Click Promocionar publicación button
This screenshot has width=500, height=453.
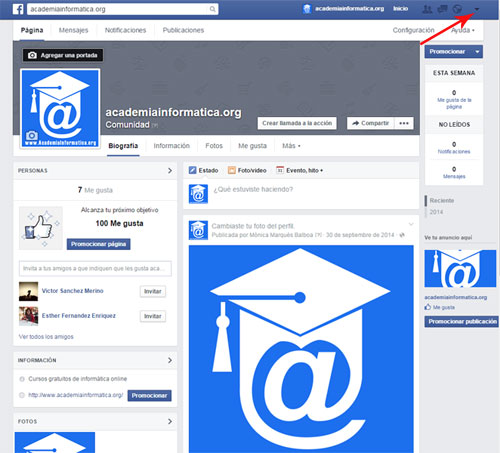(462, 321)
